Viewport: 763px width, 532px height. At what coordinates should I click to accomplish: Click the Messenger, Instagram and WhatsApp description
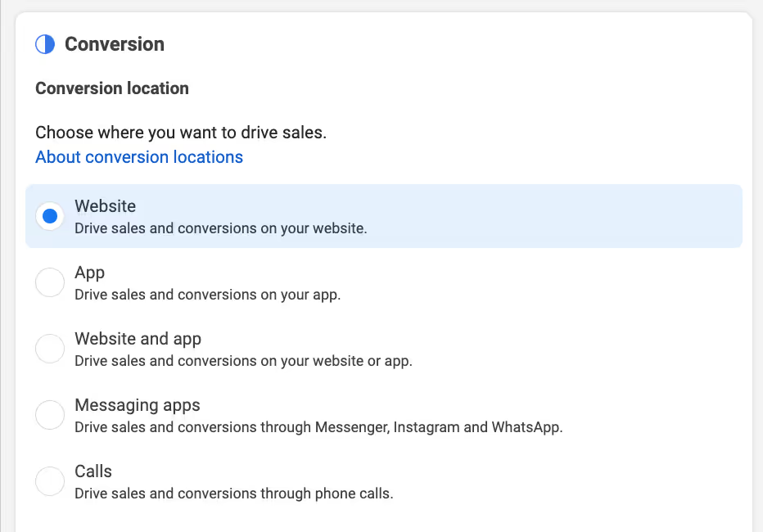pos(318,427)
